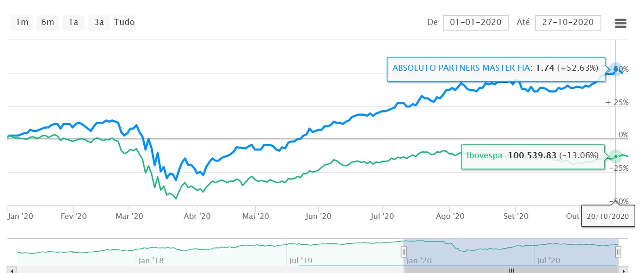Show the full Tudo range
Screen dimensions: 644x273
click(124, 22)
